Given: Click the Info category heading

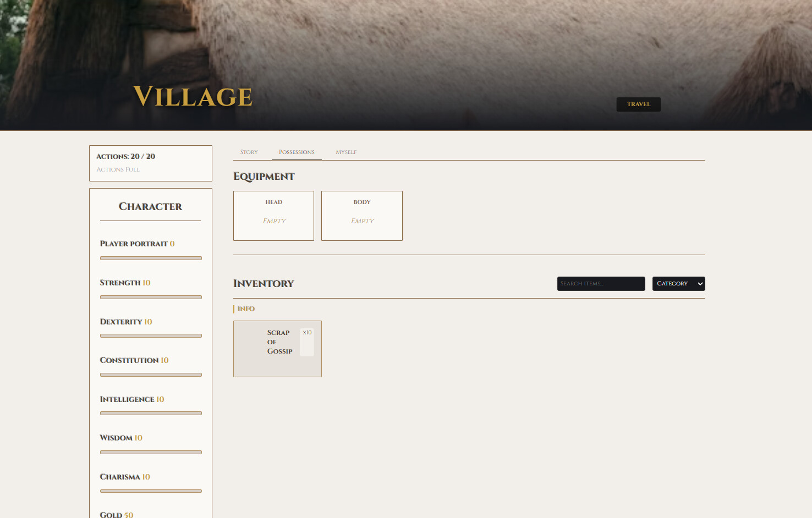Looking at the screenshot, I should 246,309.
